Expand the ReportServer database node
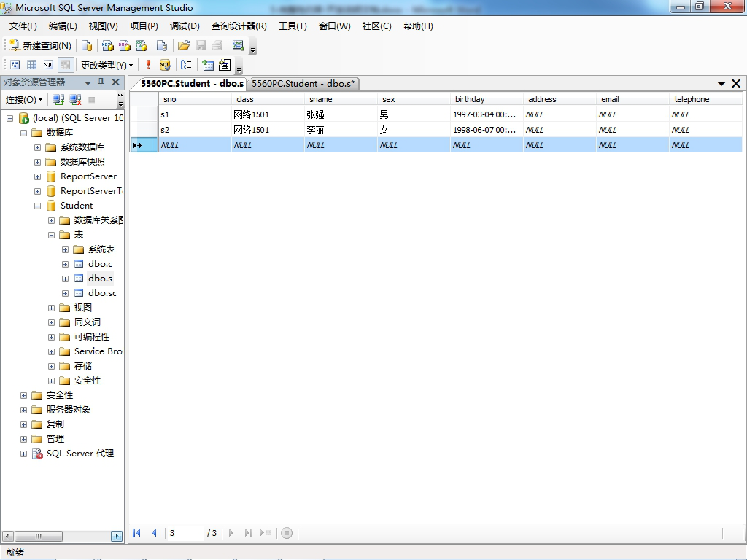This screenshot has height=560, width=747. tap(37, 176)
